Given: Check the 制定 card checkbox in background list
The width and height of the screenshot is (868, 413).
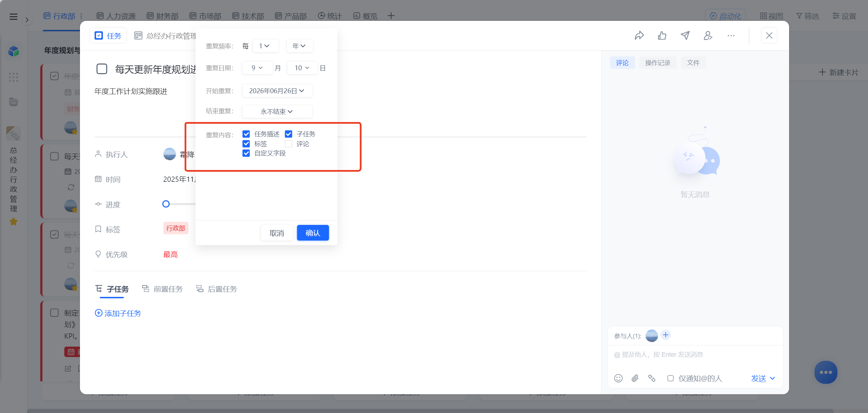Looking at the screenshot, I should pyautogui.click(x=55, y=313).
